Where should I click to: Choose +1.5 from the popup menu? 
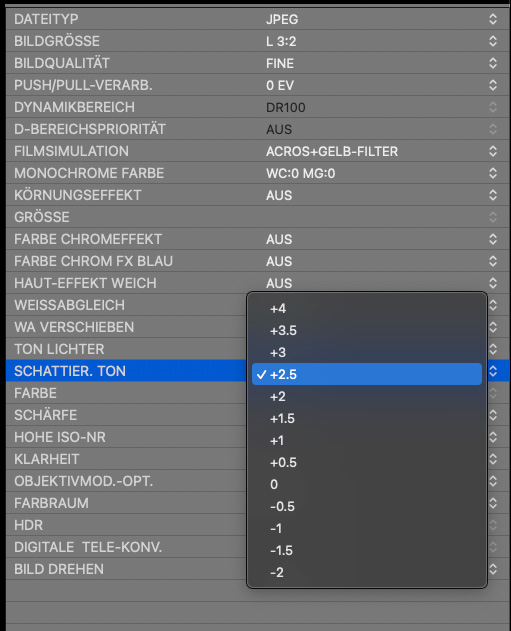(x=367, y=419)
